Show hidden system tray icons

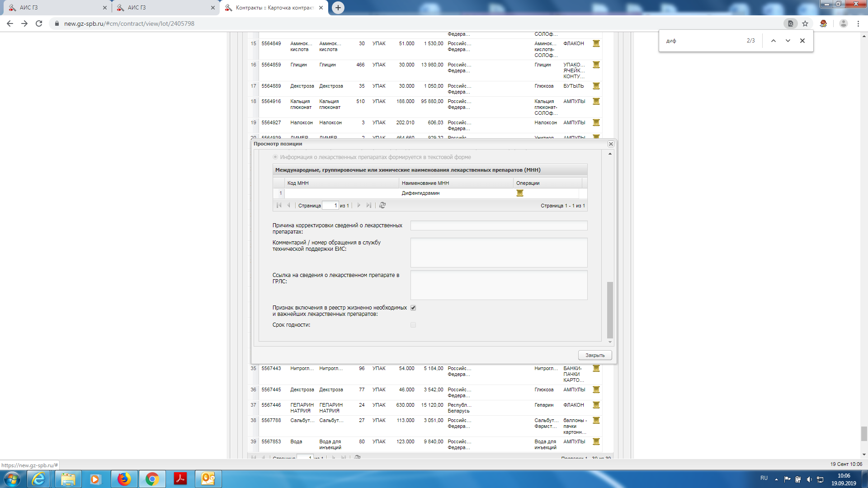point(776,479)
